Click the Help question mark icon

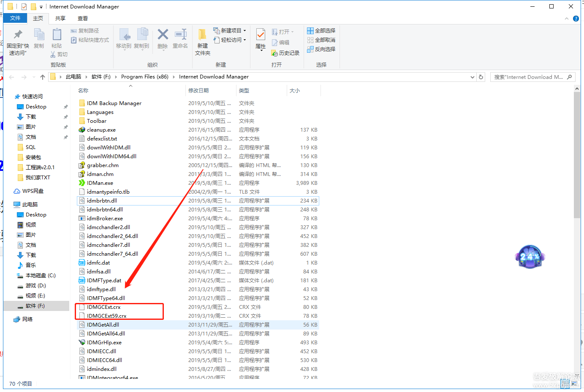(x=576, y=19)
